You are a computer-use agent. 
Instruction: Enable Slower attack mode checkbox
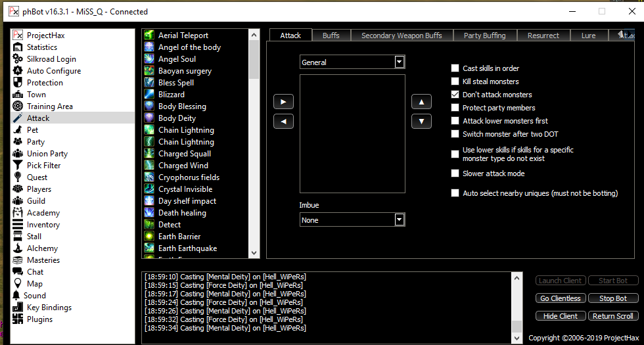tap(455, 173)
